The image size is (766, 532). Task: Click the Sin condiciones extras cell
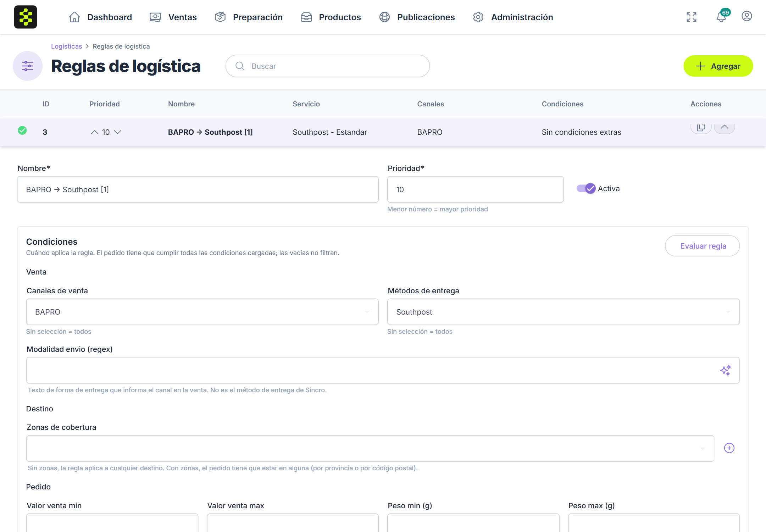pos(582,132)
